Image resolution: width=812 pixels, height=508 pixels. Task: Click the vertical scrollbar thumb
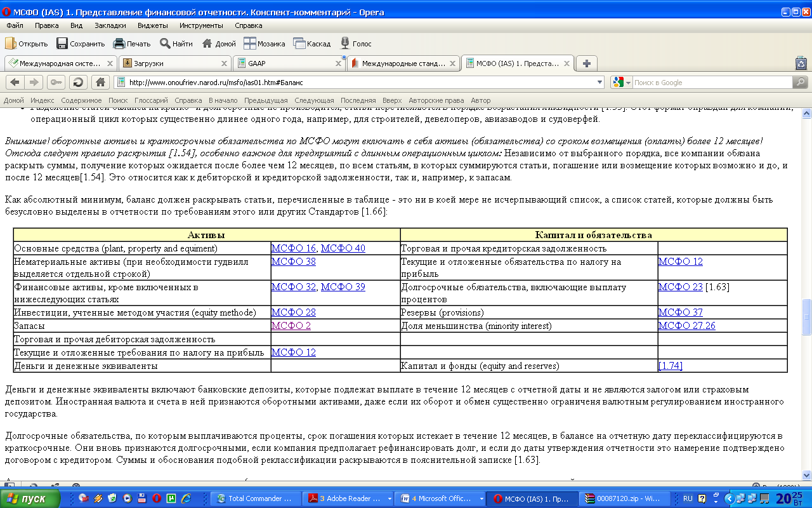pyautogui.click(x=806, y=316)
